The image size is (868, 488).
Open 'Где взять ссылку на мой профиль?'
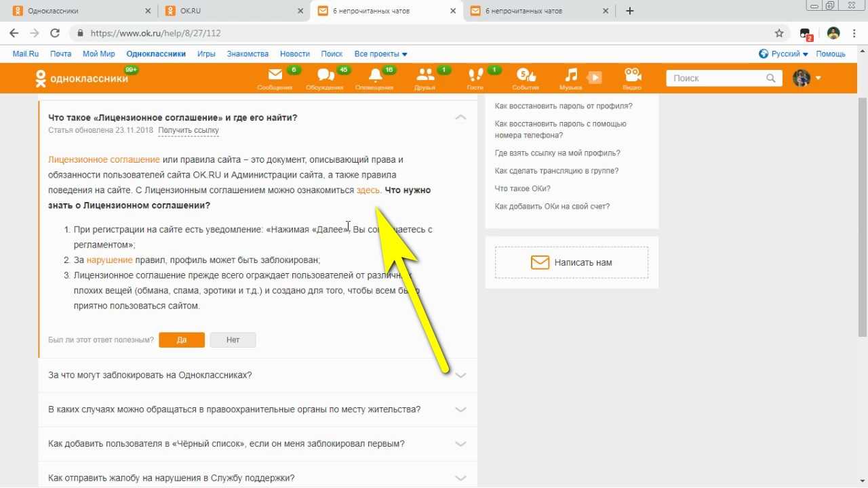coord(557,153)
